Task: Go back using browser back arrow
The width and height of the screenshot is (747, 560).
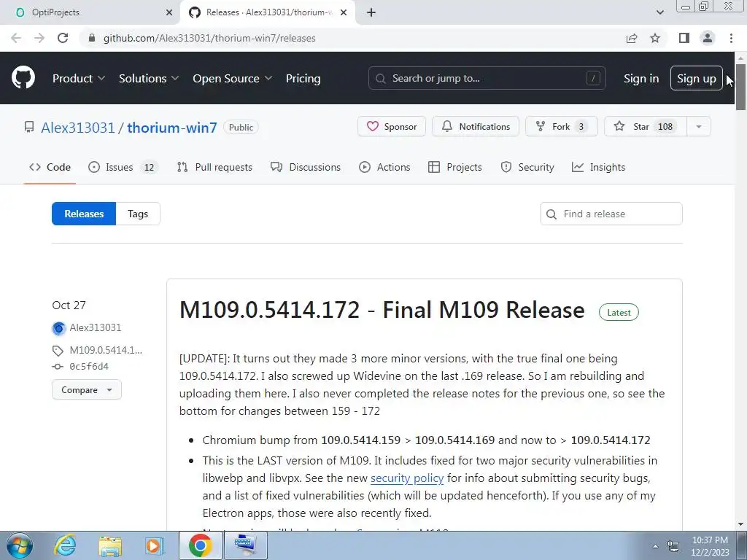Action: coord(16,38)
